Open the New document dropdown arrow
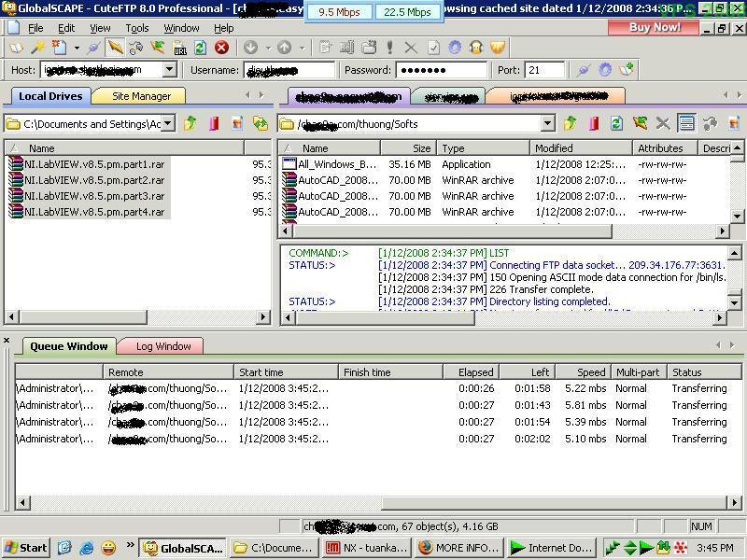This screenshot has height=560, width=747. 77,48
